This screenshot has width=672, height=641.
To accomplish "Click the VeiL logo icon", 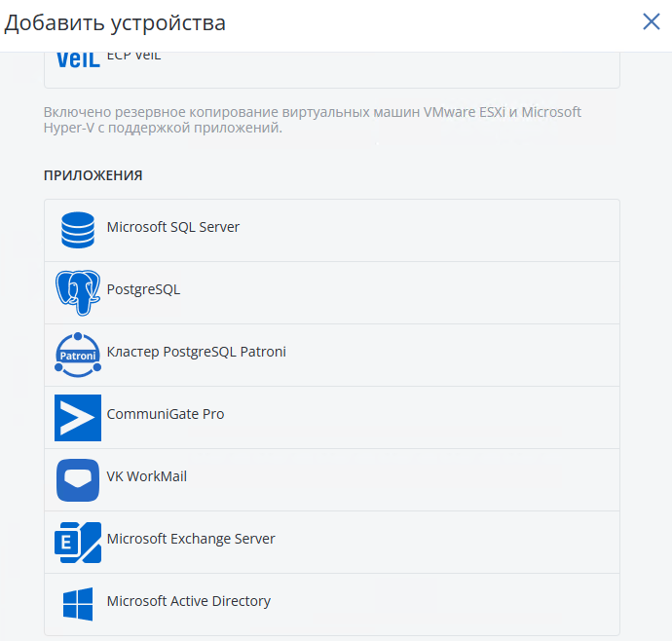I will 79,60.
